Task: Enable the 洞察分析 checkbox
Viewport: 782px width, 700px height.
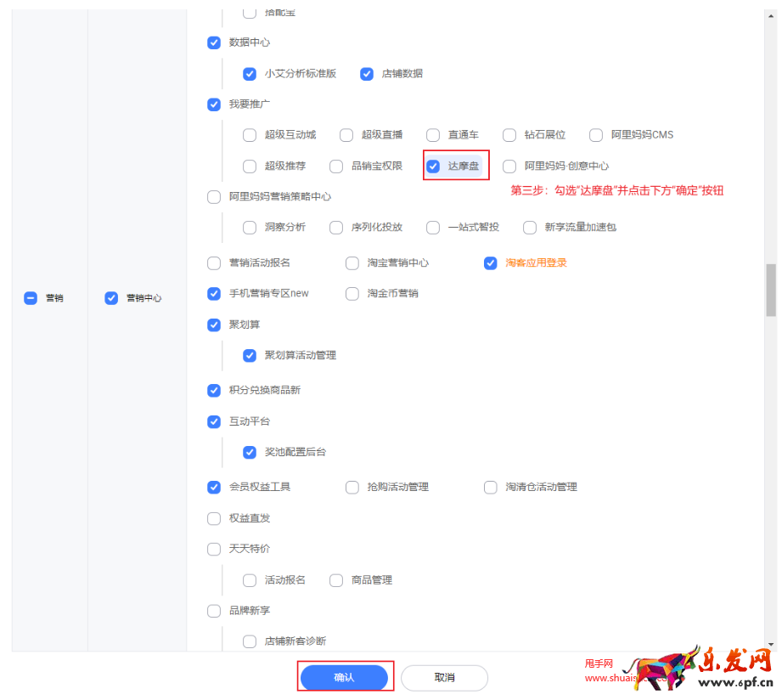Action: (250, 227)
